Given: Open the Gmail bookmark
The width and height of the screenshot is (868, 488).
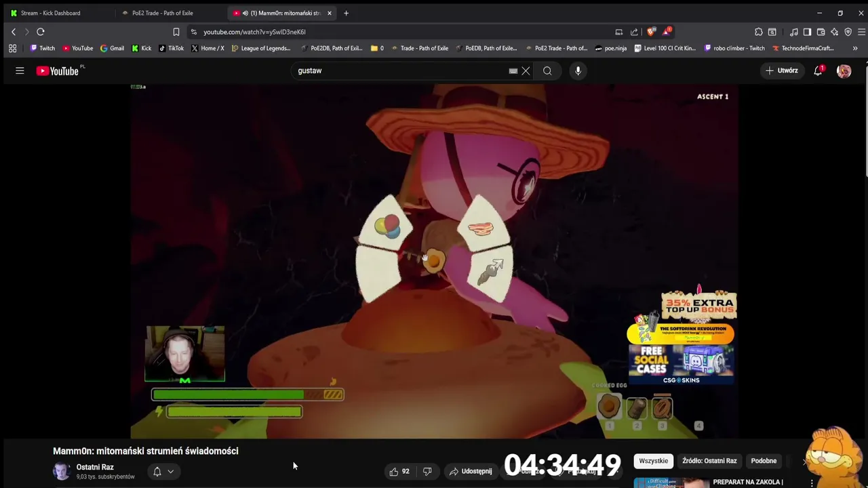Looking at the screenshot, I should (x=112, y=48).
